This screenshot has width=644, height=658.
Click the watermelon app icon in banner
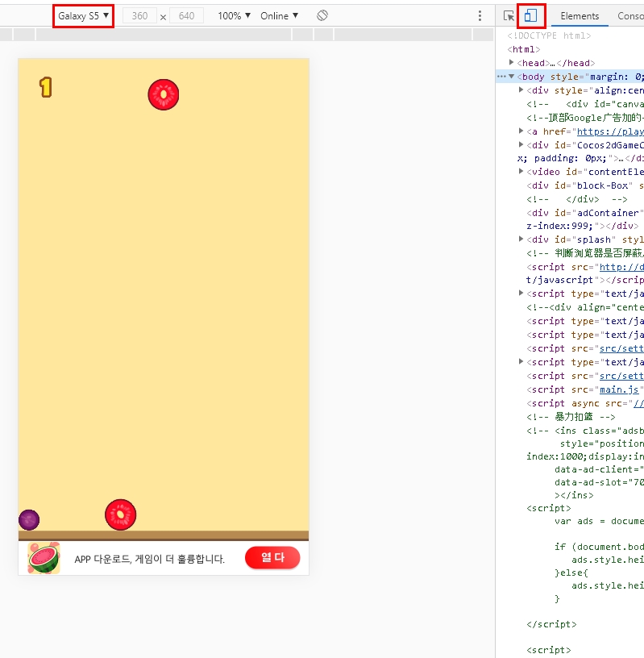coord(44,558)
